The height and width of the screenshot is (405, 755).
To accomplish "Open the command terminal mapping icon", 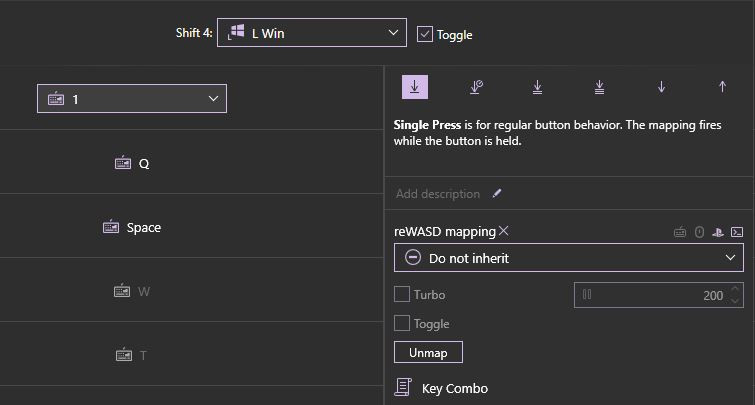I will coord(737,232).
